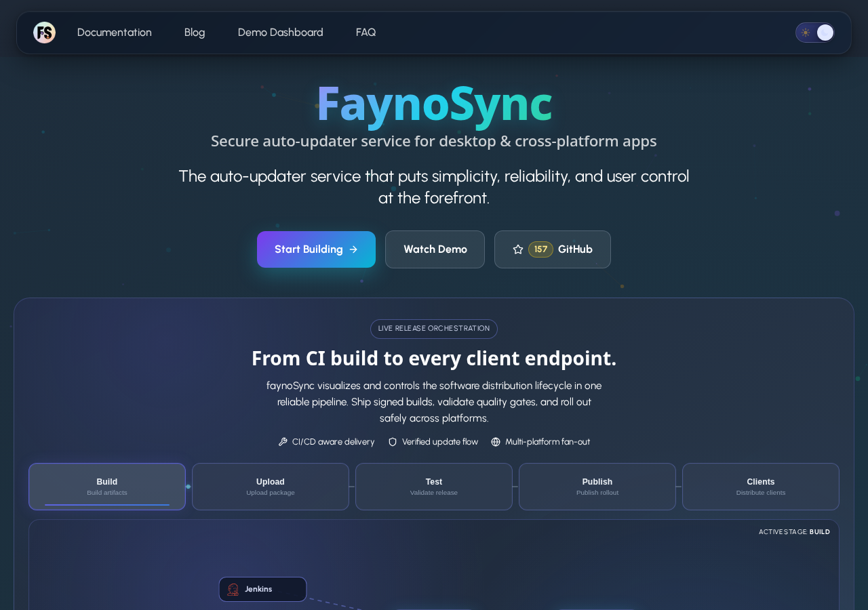The width and height of the screenshot is (868, 610).
Task: Open the Clients stage tab
Action: tap(761, 487)
